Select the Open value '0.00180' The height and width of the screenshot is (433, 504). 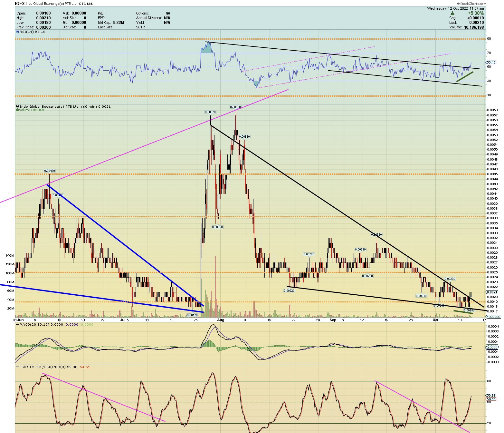43,13
